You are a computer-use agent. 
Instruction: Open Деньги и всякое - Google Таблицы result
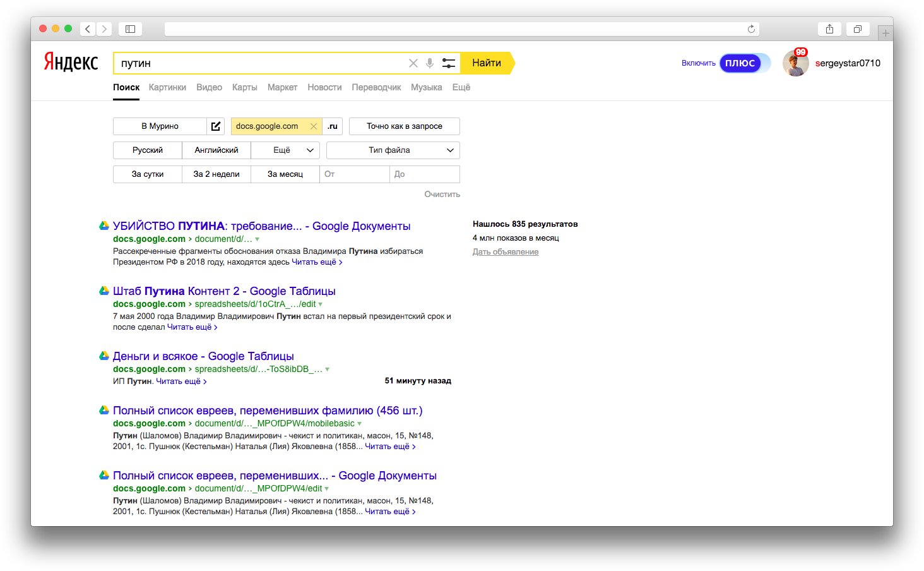(203, 356)
